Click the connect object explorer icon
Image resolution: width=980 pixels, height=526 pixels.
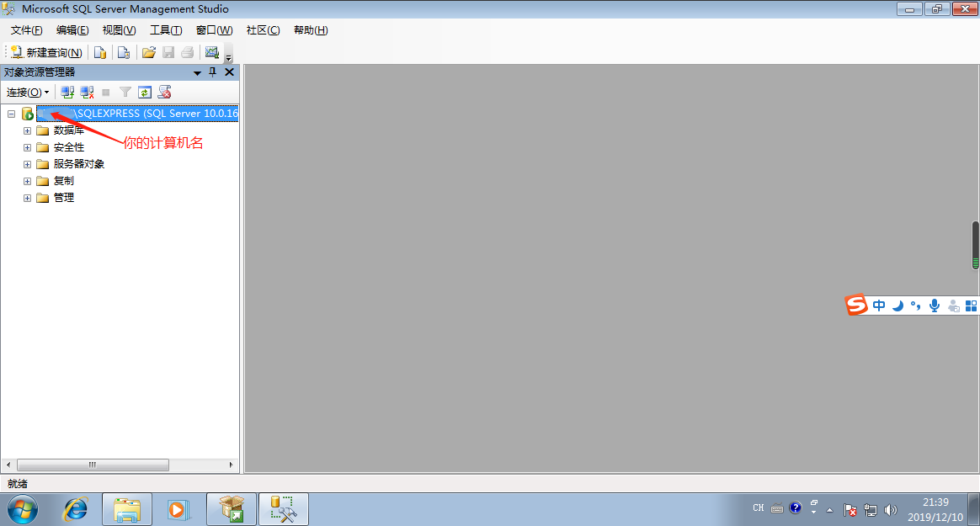click(67, 93)
